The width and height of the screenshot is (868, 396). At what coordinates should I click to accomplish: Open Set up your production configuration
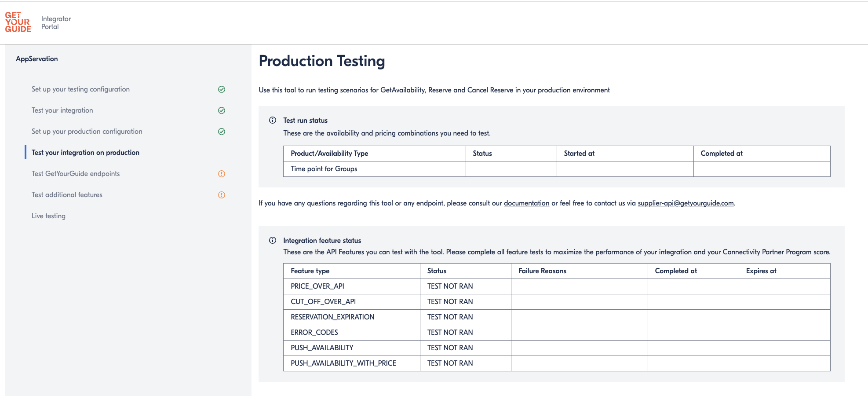click(x=87, y=132)
